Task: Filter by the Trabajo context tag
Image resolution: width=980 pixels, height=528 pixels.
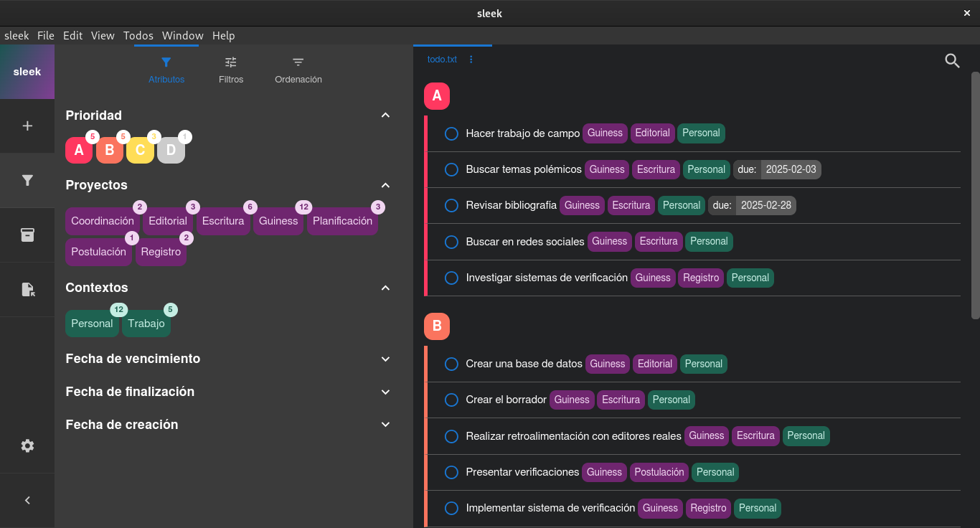Action: point(146,324)
